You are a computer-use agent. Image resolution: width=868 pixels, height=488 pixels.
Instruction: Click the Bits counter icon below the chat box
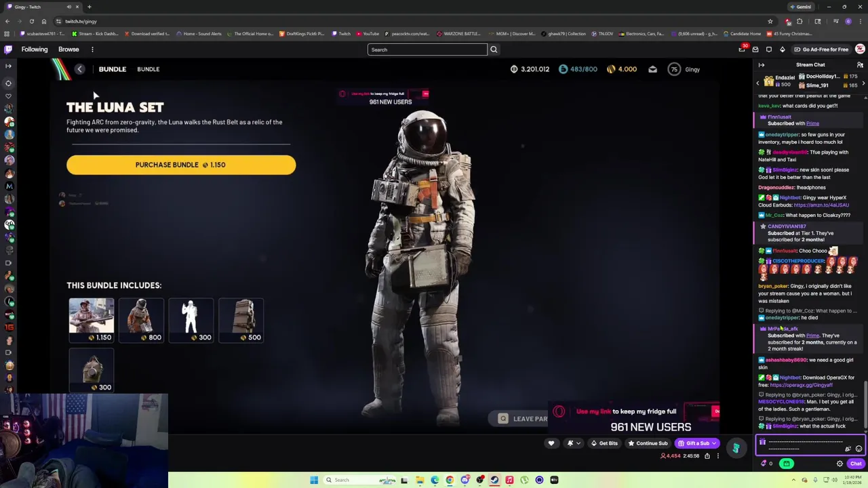(765, 464)
